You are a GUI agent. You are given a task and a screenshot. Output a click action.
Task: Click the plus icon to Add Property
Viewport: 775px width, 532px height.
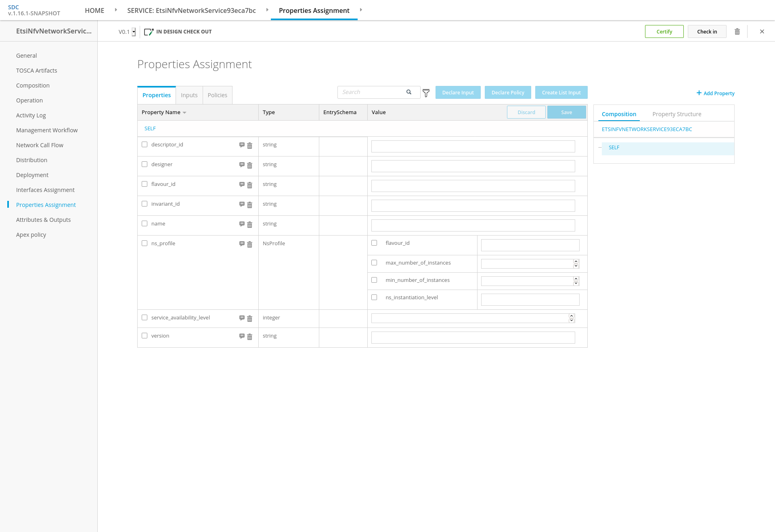pos(699,93)
